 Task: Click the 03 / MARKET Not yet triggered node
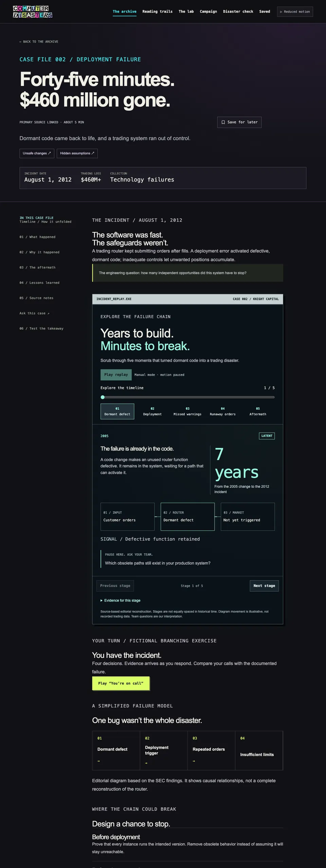[248, 516]
